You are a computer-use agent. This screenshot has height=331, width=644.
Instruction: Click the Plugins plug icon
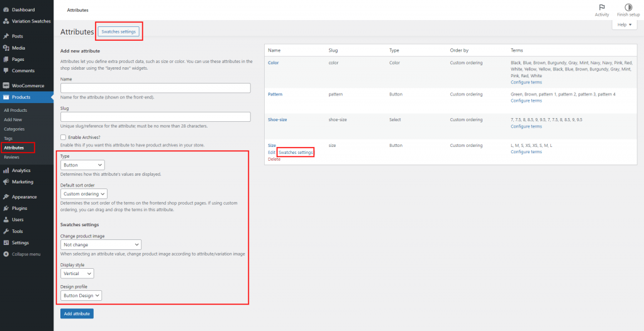6,208
